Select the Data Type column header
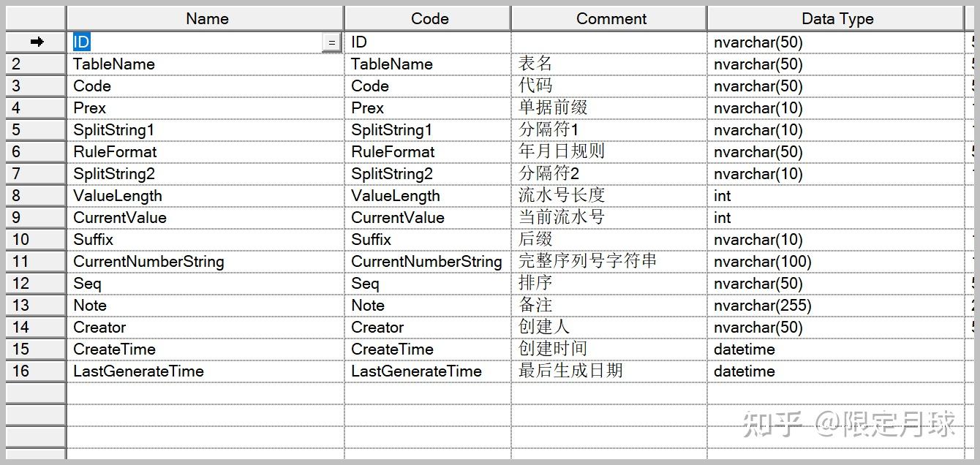The image size is (980, 465). 837,19
